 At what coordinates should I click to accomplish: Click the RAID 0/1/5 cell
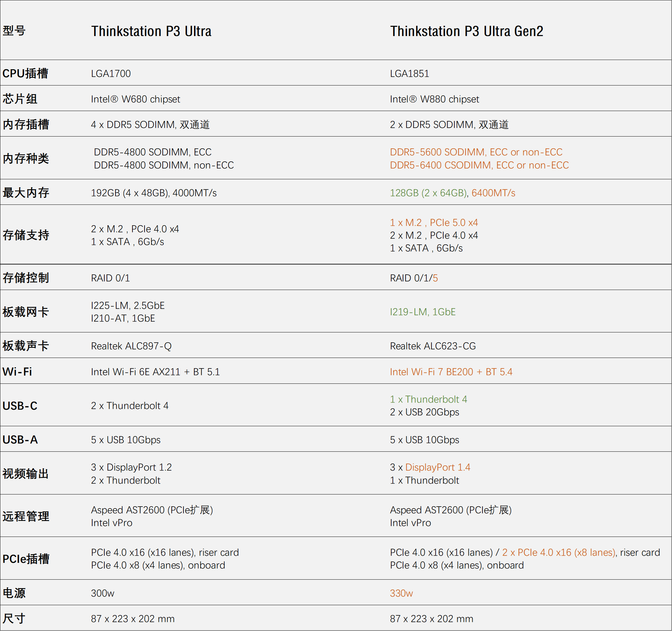click(x=414, y=278)
